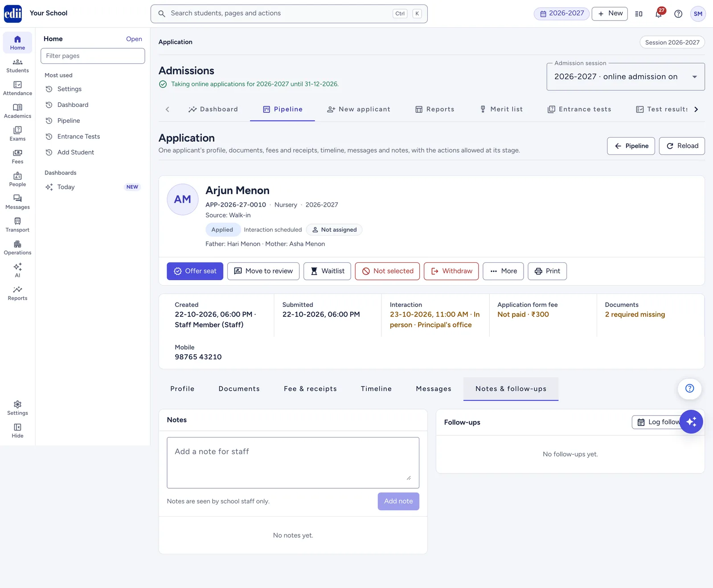
Task: Click the Reload button
Action: point(682,146)
